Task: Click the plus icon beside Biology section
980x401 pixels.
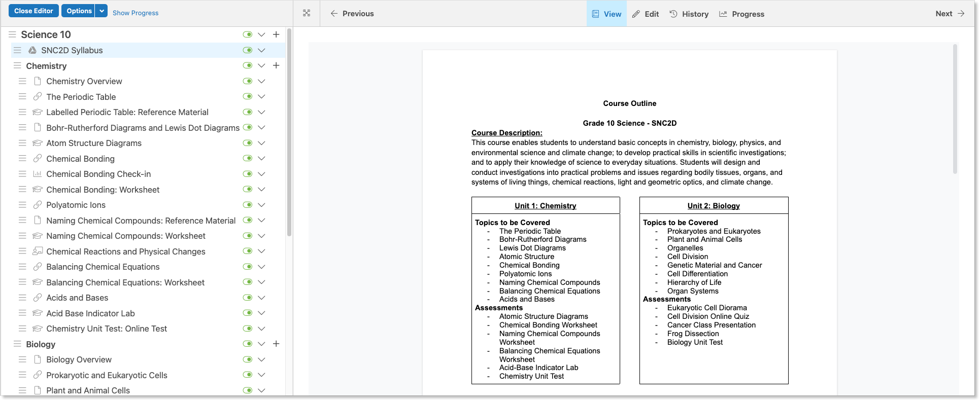Action: click(x=276, y=344)
